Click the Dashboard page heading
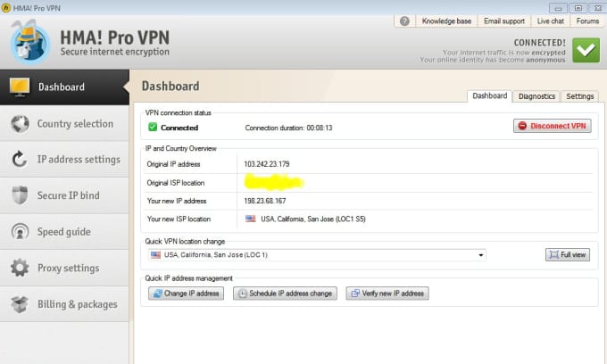This screenshot has width=607, height=364. pyautogui.click(x=170, y=86)
